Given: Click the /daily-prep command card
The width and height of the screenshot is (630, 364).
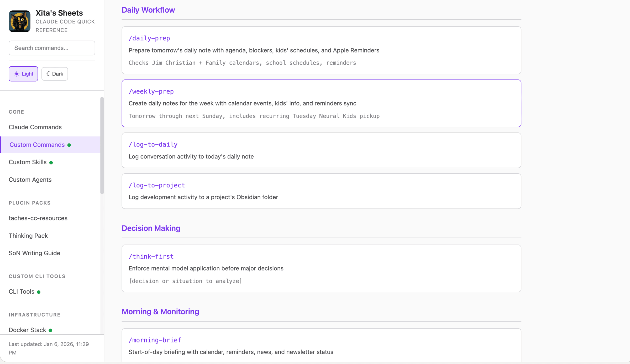Looking at the screenshot, I should tap(321, 50).
